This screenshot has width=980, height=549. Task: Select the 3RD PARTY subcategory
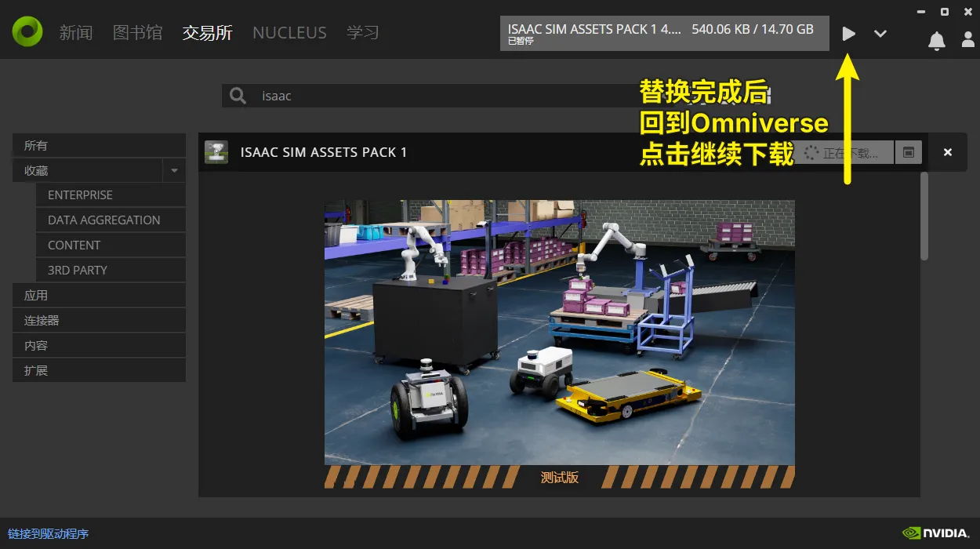click(111, 271)
